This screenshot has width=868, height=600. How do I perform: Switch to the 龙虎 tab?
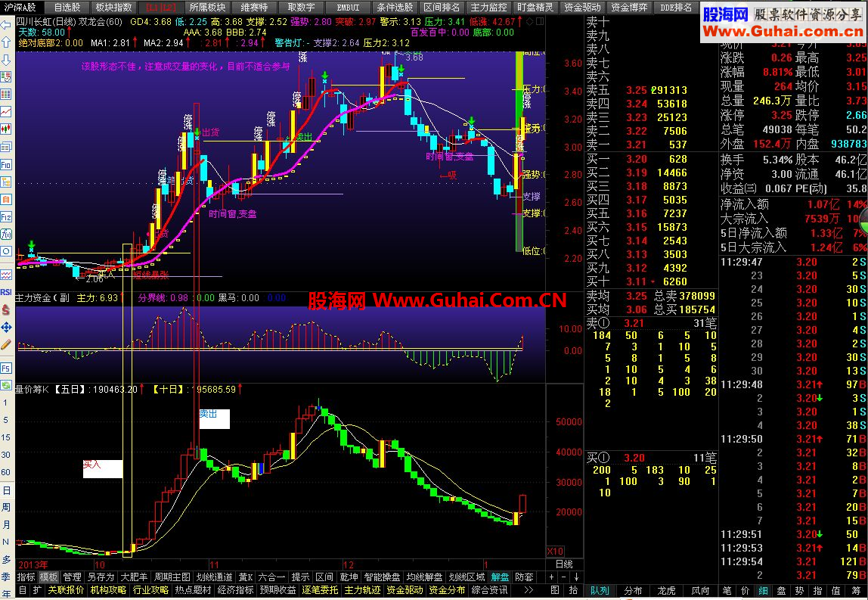(667, 591)
